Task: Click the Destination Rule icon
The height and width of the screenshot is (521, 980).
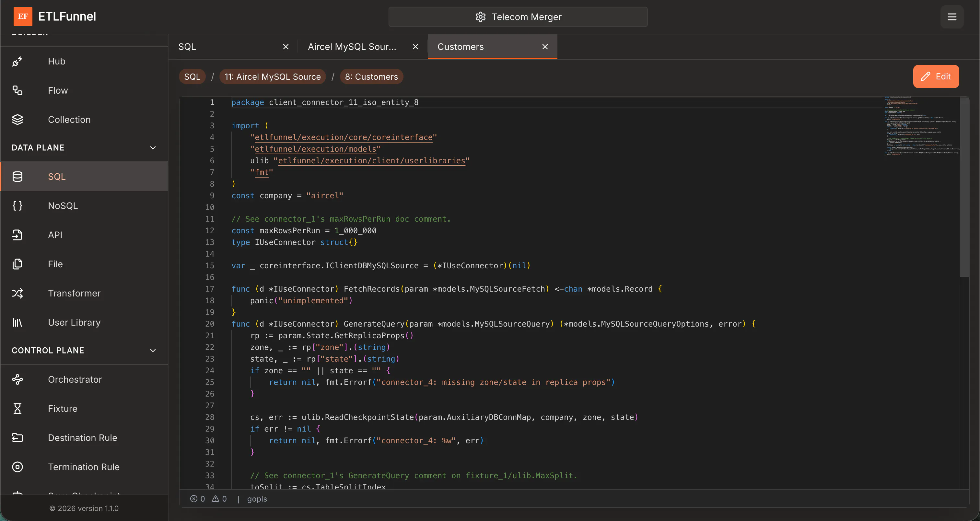Action: click(17, 438)
